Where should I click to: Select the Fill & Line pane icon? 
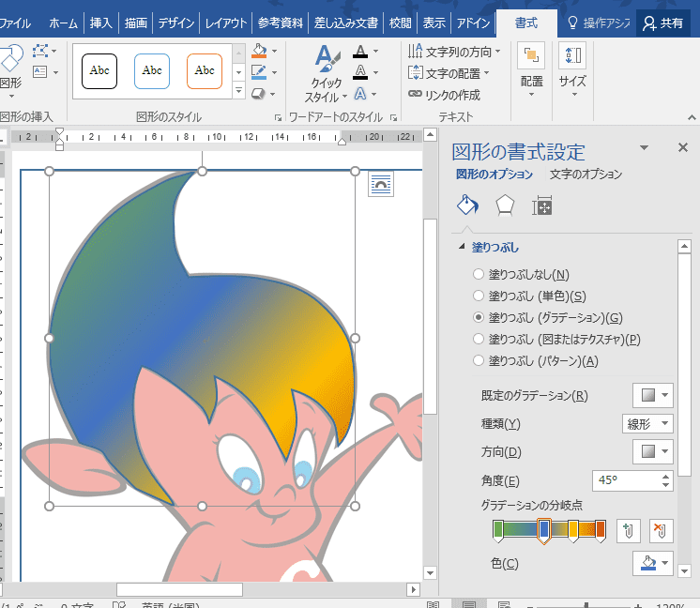467,205
